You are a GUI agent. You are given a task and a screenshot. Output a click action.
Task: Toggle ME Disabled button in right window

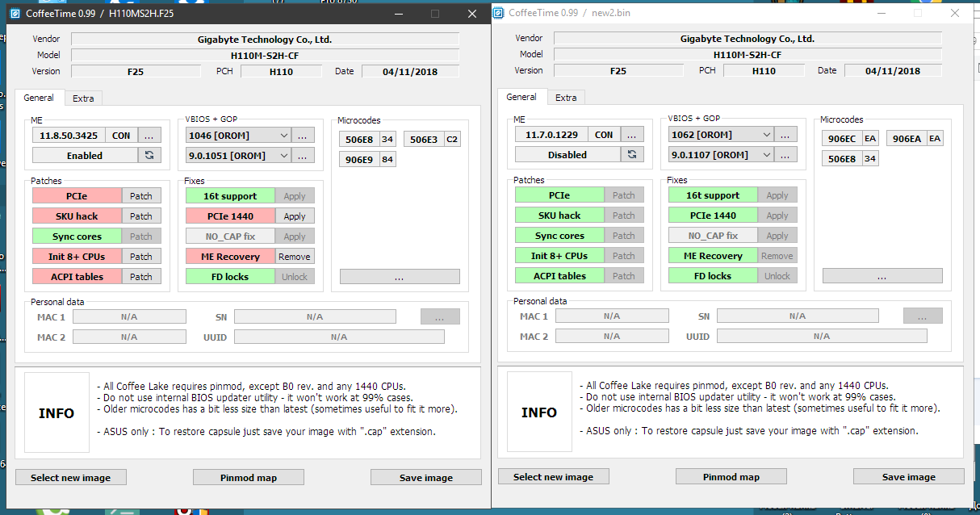567,154
